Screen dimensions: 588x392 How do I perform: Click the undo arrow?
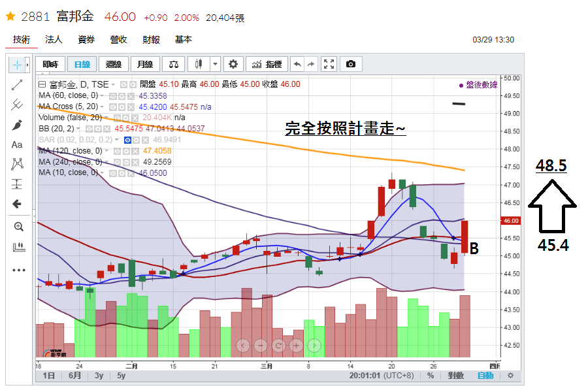point(297,64)
